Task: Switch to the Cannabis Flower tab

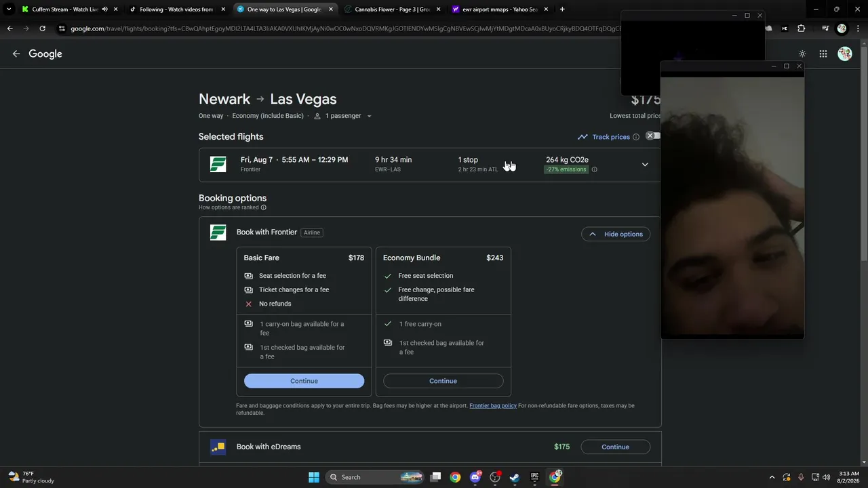Action: click(x=393, y=9)
